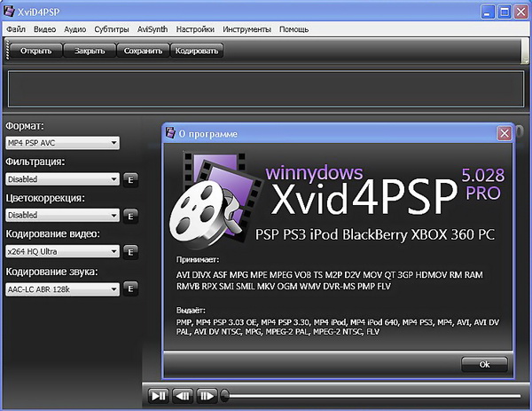Expand the Фильтрация dropdown

pos(62,179)
